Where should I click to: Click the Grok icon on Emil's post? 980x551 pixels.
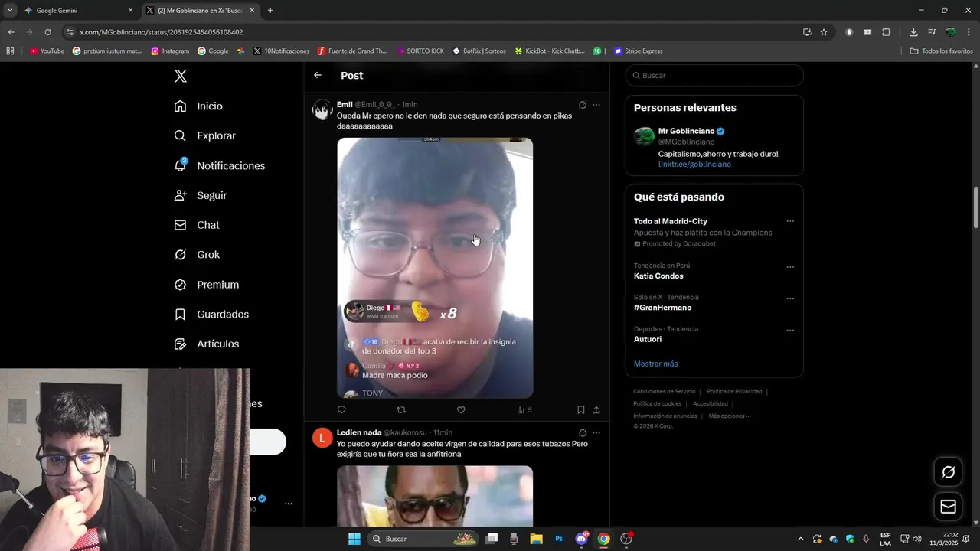click(583, 105)
